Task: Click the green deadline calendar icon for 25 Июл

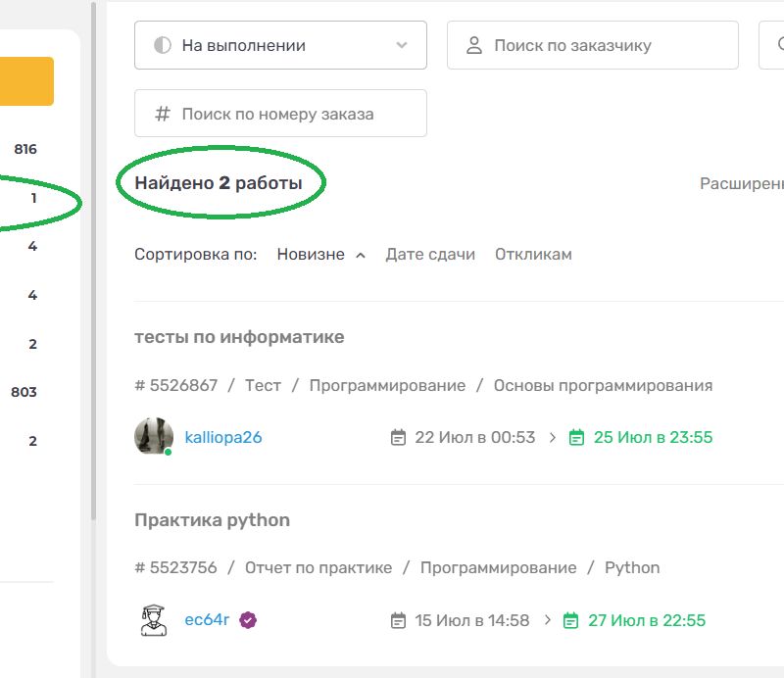Action: point(577,437)
